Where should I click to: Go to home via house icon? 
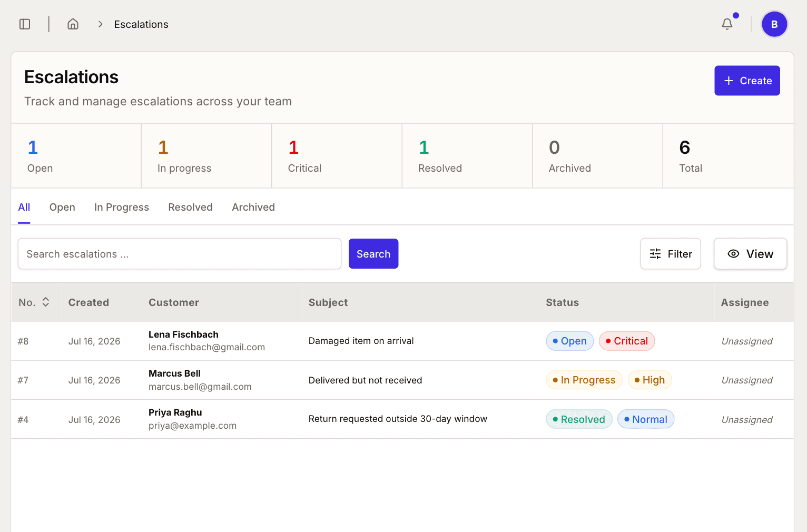pos(73,24)
